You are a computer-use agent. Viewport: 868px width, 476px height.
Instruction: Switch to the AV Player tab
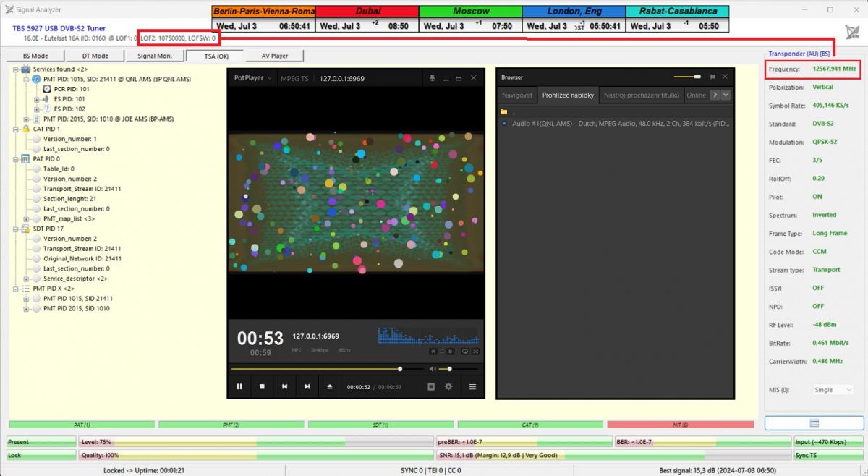[x=274, y=56]
